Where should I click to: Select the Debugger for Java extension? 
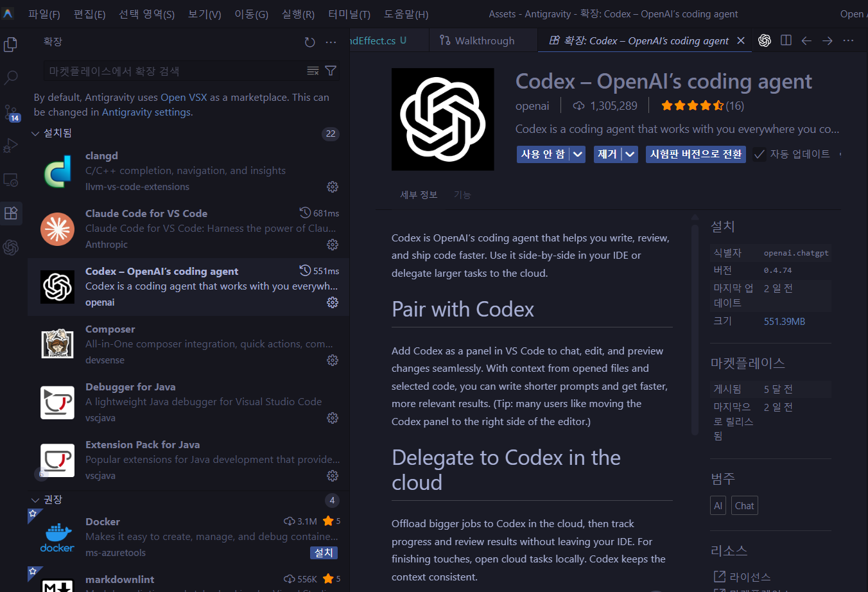(189, 403)
